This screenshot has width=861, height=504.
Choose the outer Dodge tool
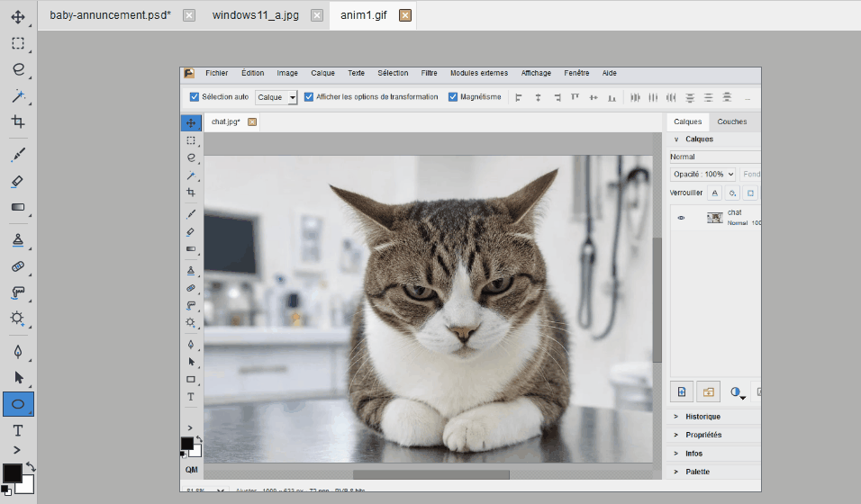pos(18,319)
